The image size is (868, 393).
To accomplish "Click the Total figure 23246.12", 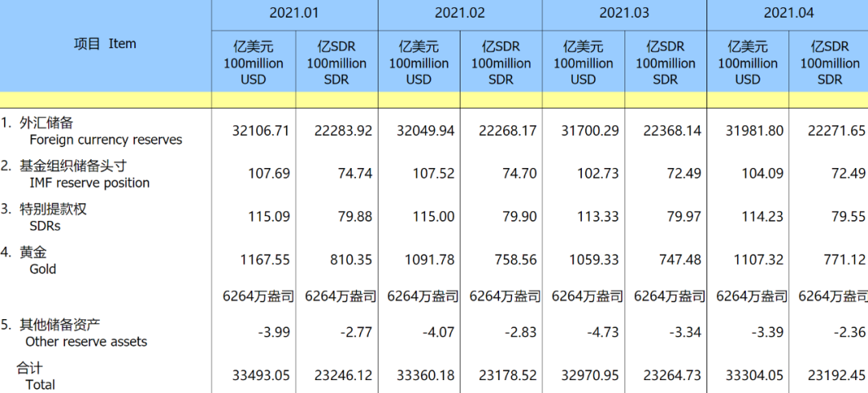I will point(342,376).
